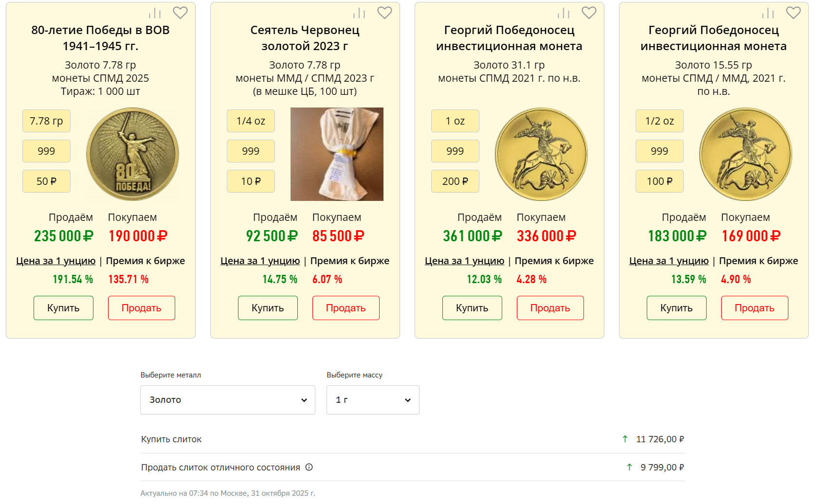Viewport: 820px width, 504px height.
Task: Add 1 oz Георгий Победоносец to favorites
Action: (x=589, y=13)
